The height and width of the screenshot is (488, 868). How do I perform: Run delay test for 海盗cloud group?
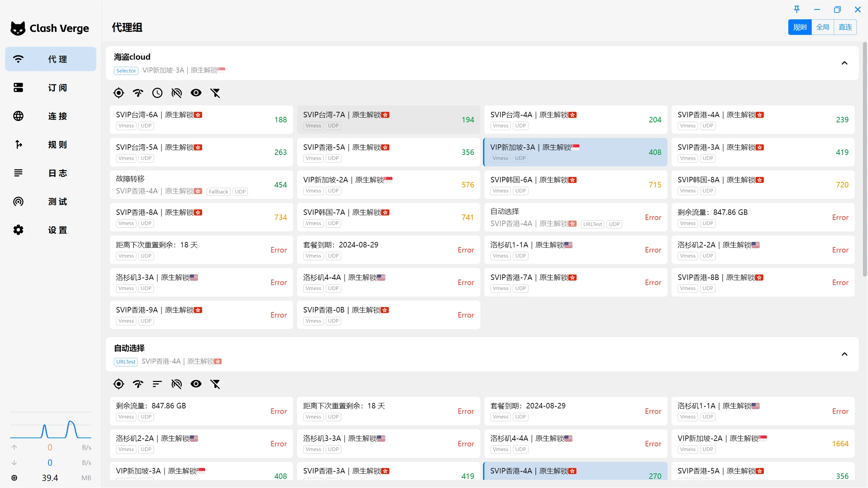click(138, 93)
